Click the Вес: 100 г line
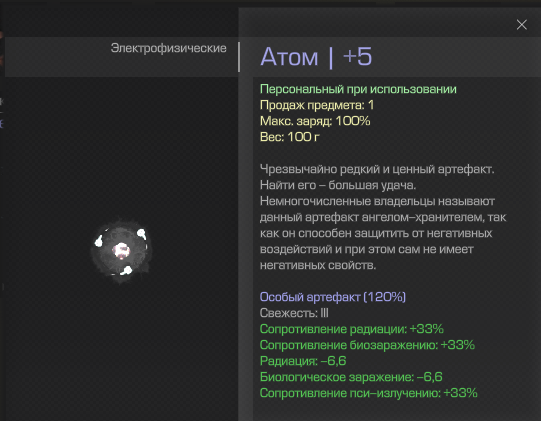541x421 pixels. click(289, 137)
